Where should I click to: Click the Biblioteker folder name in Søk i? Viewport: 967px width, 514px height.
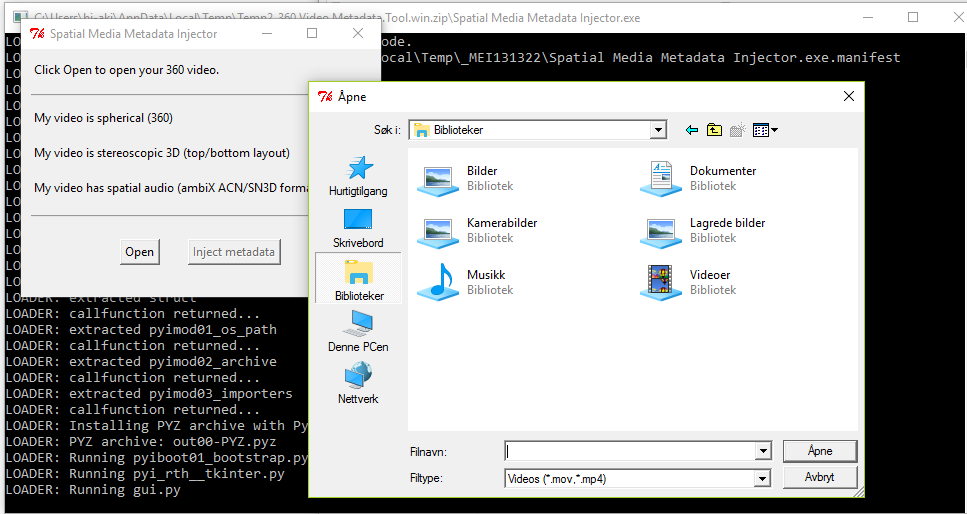[458, 130]
